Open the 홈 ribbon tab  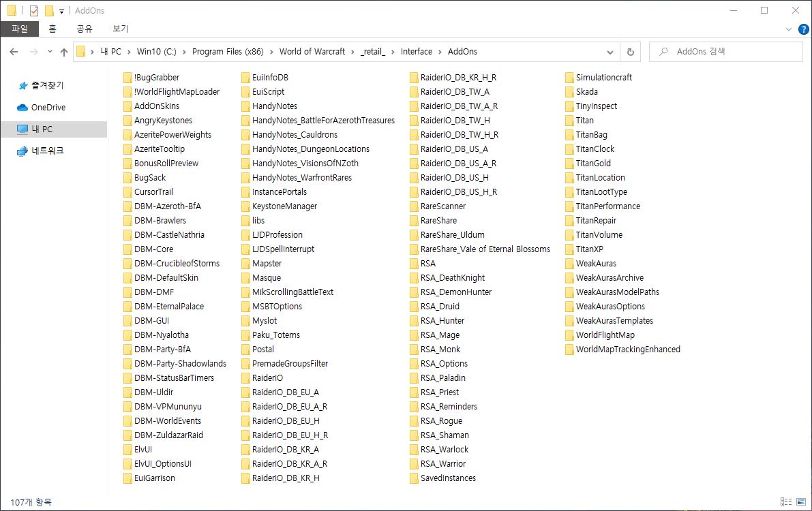52,29
